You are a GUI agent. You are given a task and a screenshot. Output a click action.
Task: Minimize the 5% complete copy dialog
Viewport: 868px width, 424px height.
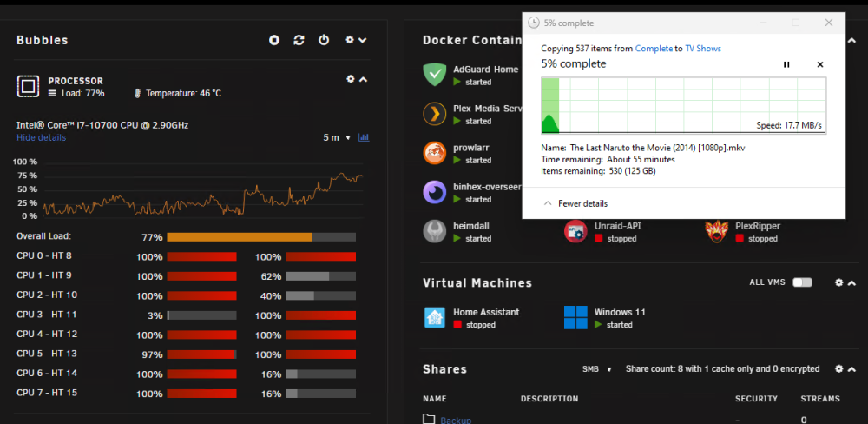click(x=763, y=23)
